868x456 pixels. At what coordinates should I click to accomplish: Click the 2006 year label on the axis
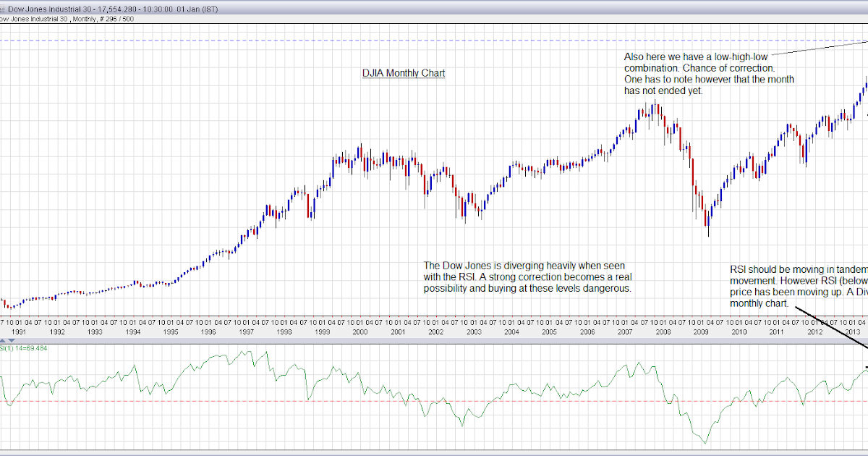tap(587, 332)
